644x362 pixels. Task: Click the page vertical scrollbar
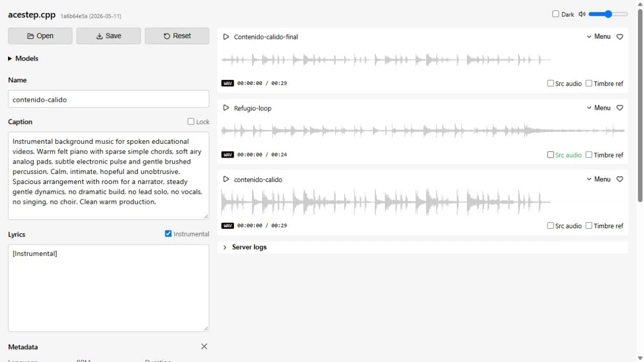pos(640,106)
